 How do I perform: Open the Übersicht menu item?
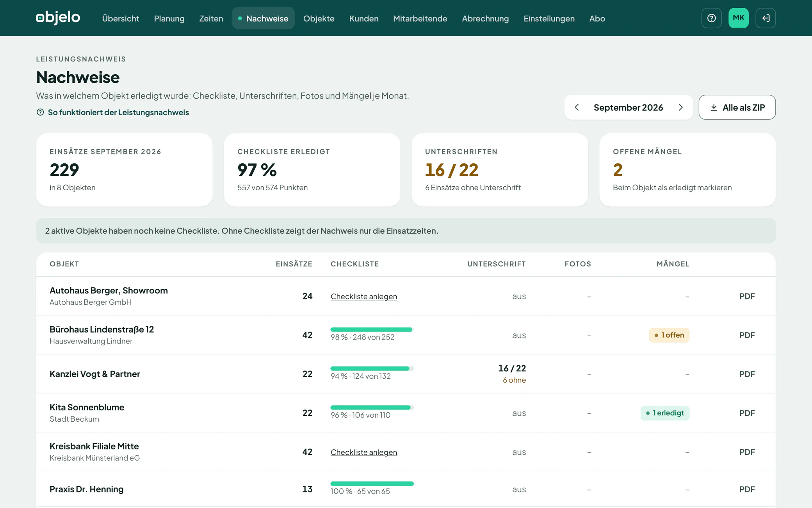pos(121,18)
